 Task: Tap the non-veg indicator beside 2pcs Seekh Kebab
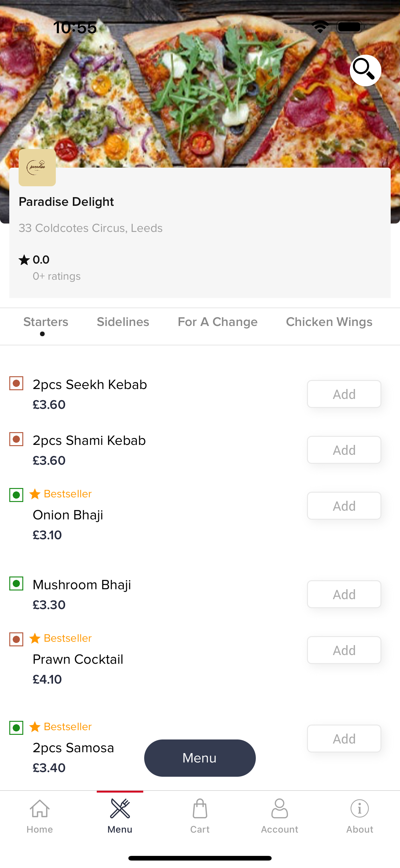16,383
